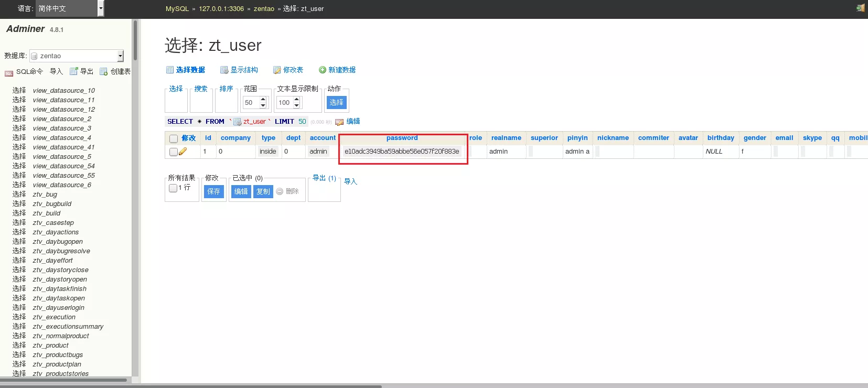Click the 显示结构 structure icon
This screenshot has width=868, height=388.
pos(224,70)
